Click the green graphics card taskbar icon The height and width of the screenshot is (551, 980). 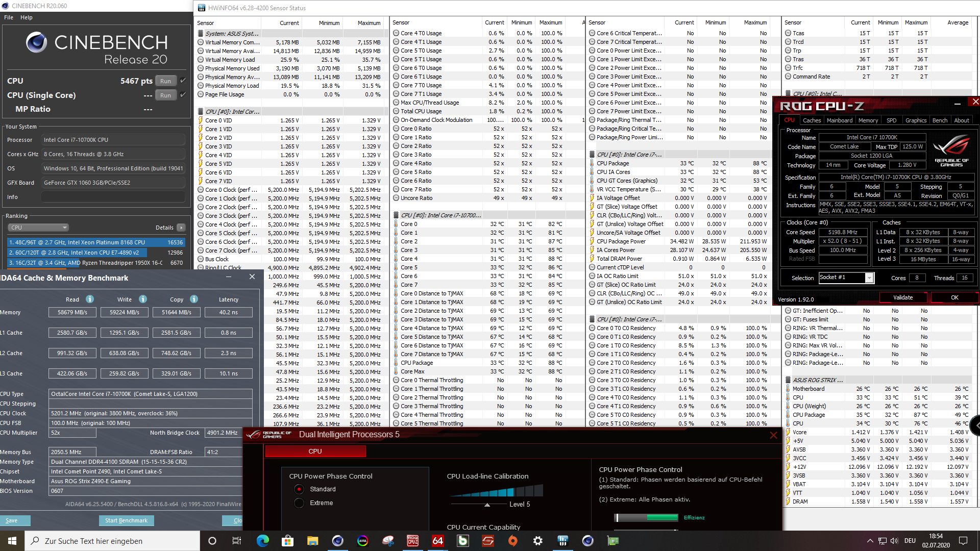613,541
